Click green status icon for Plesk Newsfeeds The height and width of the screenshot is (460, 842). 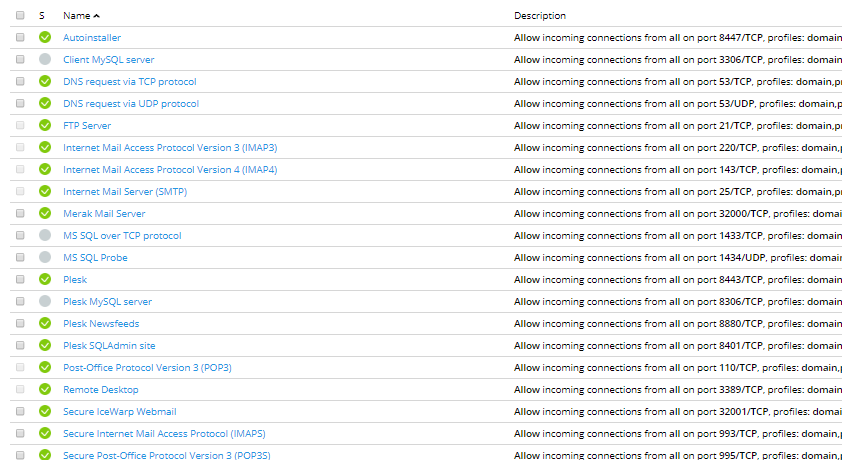tap(44, 324)
